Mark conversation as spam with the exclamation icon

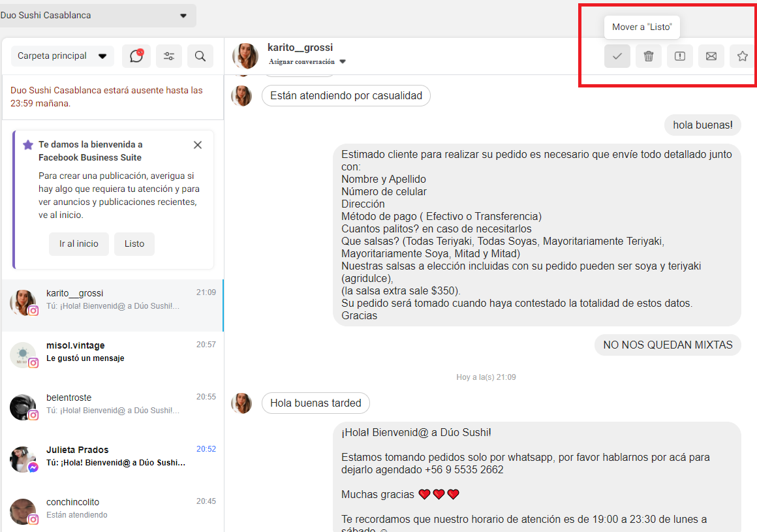pyautogui.click(x=680, y=56)
